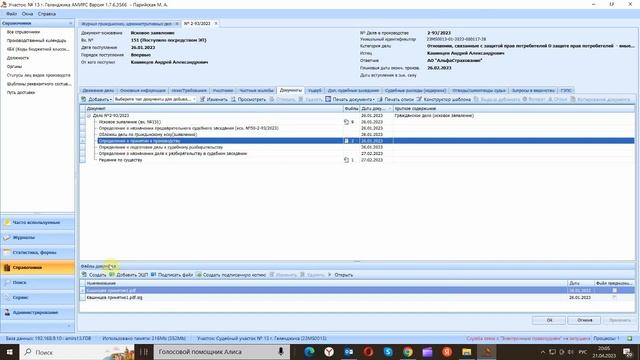Open the Конструктор шаблона tool icon
640x360 pixels.
click(419, 99)
